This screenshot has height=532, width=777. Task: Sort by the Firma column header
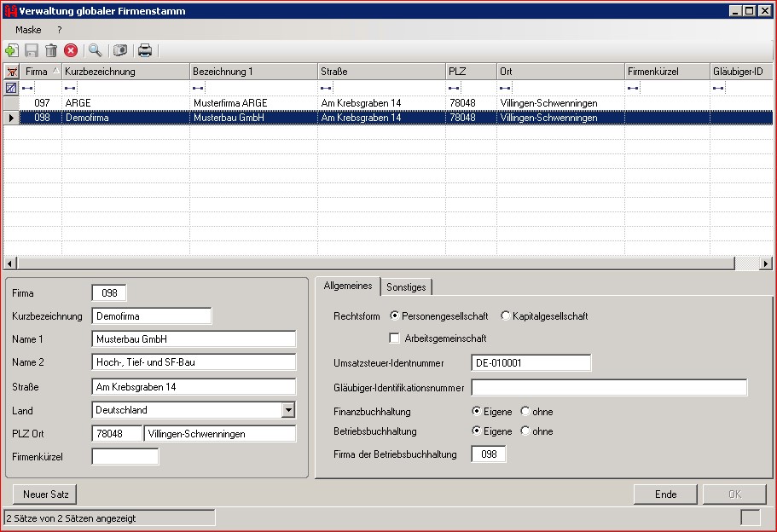click(x=37, y=72)
